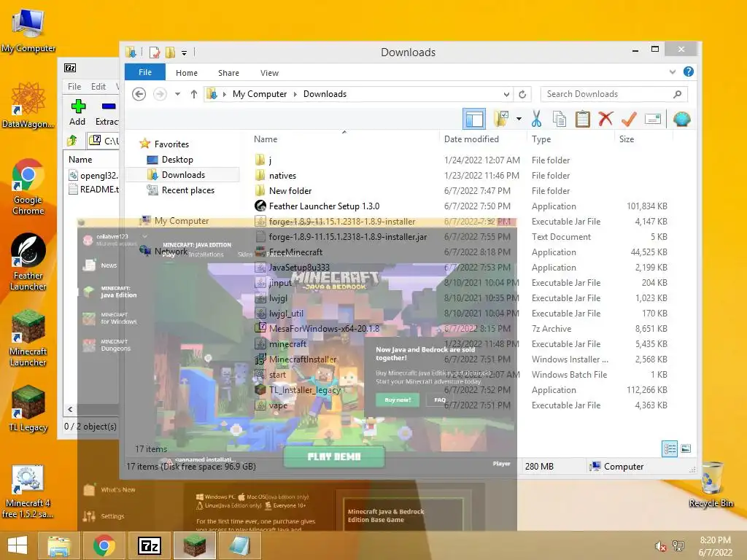This screenshot has height=560, width=747.
Task: Refresh the Downloads folder view
Action: click(522, 94)
